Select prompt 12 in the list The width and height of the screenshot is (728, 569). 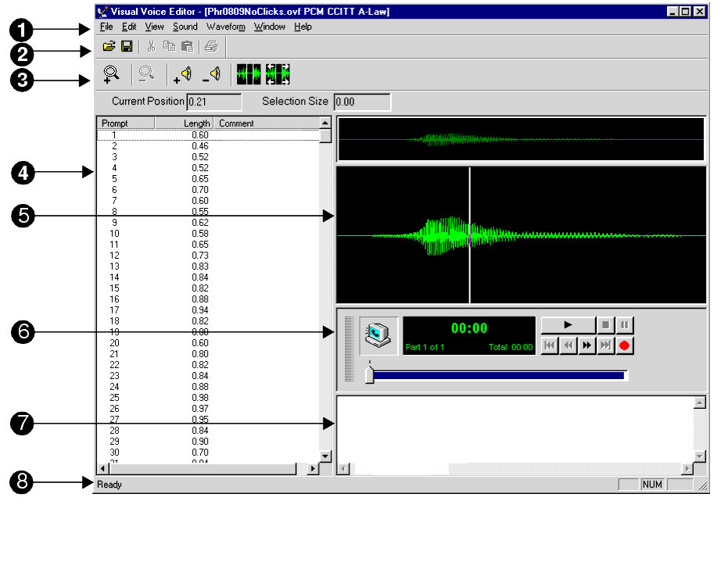pyautogui.click(x=209, y=256)
